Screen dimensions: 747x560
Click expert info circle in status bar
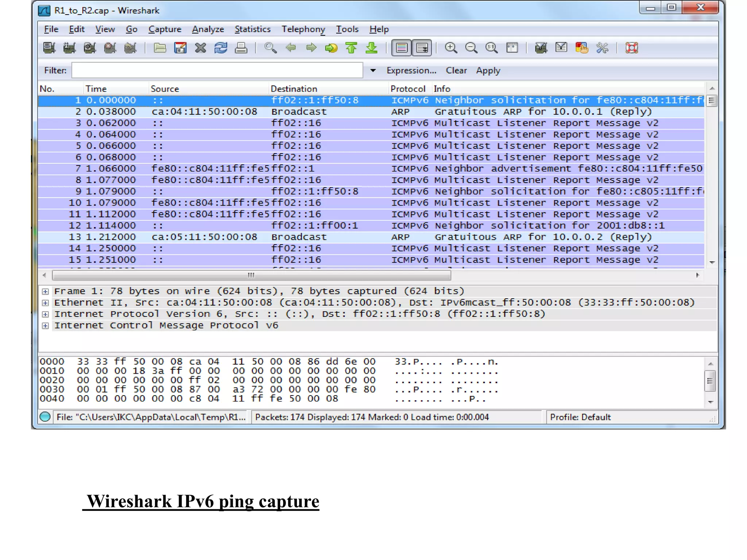pyautogui.click(x=45, y=417)
